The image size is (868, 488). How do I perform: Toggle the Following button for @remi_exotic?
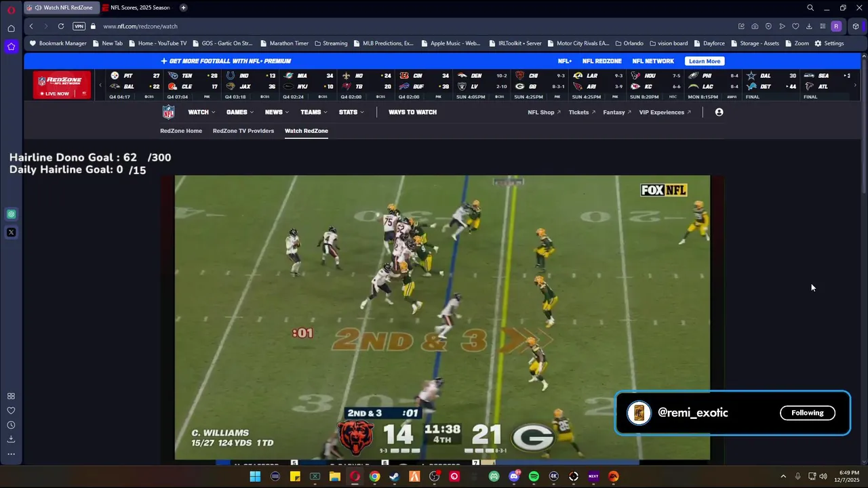click(807, 413)
